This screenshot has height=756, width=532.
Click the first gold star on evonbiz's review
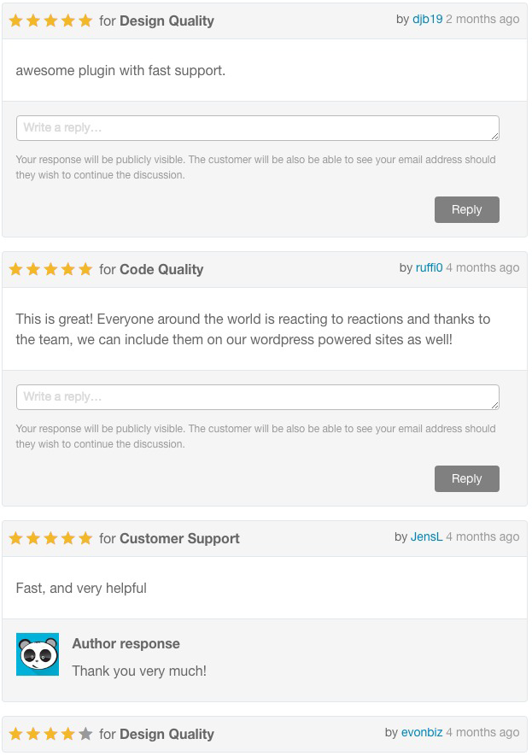(x=16, y=734)
